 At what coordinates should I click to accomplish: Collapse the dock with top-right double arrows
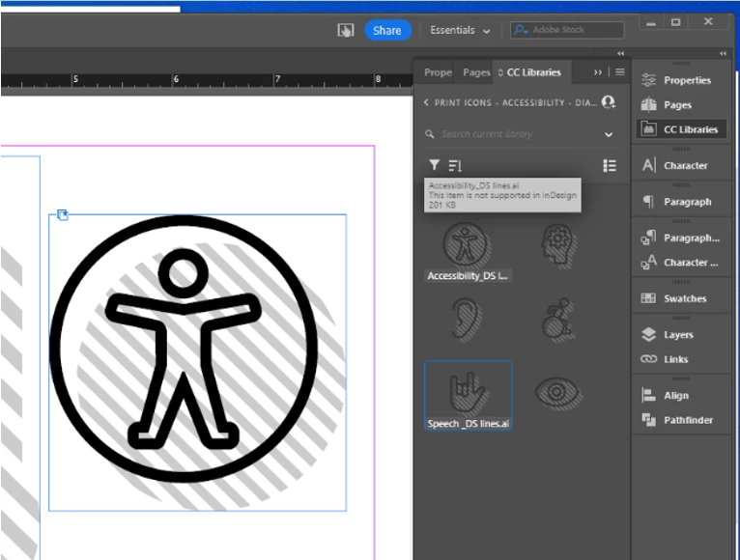pos(723,53)
